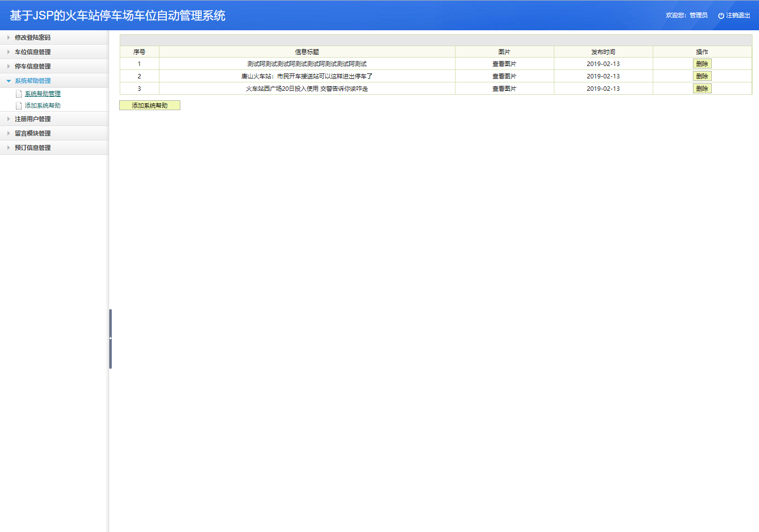Expand the 车位信息管理 menu arrow
The height and width of the screenshot is (532, 759).
(8, 52)
